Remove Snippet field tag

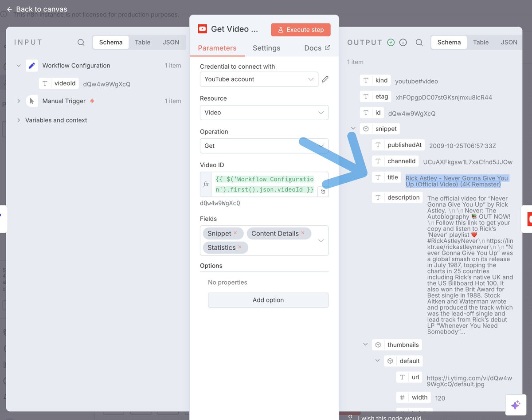235,233
